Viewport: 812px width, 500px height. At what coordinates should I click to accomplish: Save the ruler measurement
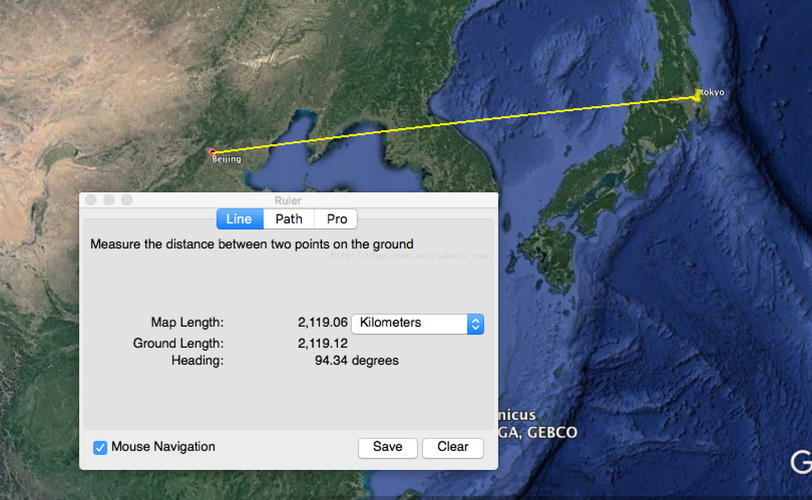(x=387, y=447)
